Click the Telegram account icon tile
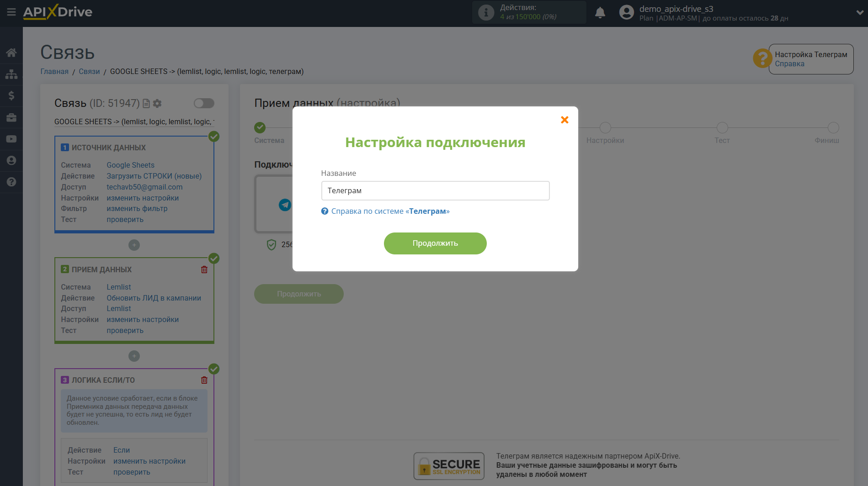The width and height of the screenshot is (868, 486). (285, 205)
